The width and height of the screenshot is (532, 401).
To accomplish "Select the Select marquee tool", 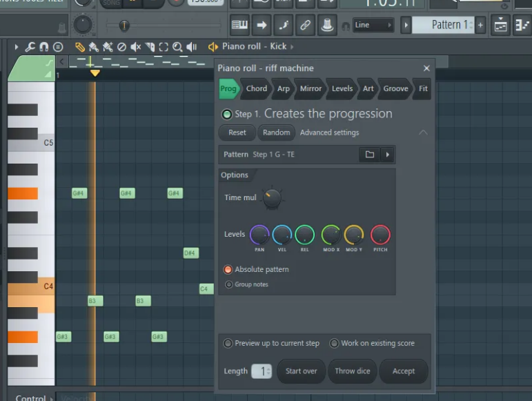I will tap(164, 47).
